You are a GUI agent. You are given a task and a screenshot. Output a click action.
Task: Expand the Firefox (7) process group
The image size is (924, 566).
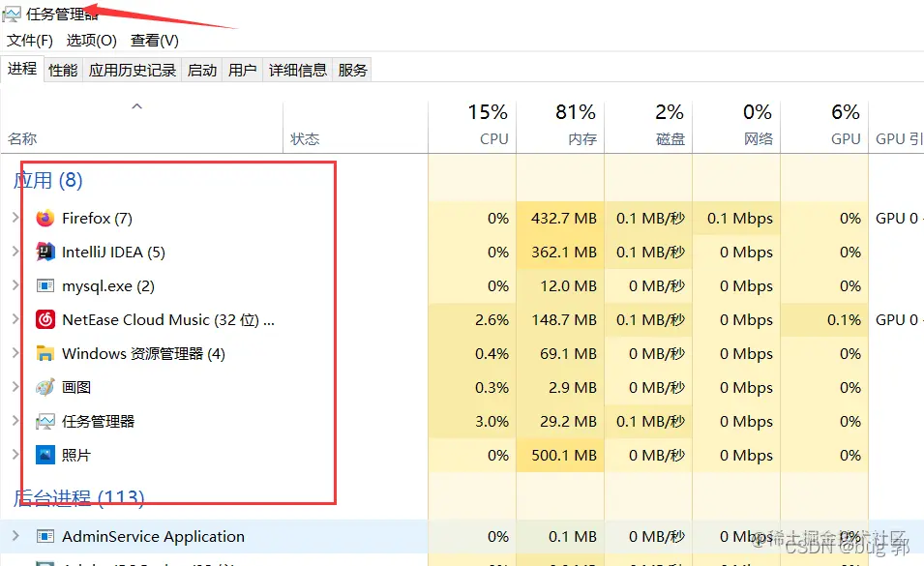[x=15, y=218]
